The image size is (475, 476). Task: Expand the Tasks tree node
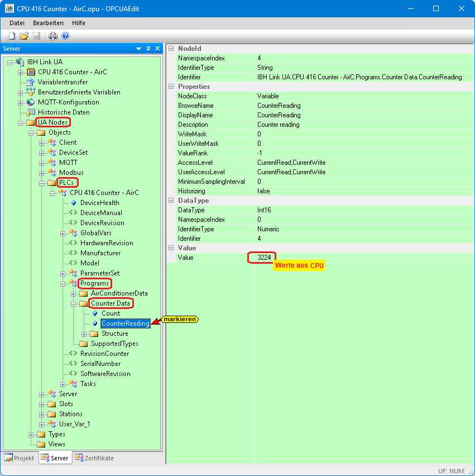coord(63,384)
